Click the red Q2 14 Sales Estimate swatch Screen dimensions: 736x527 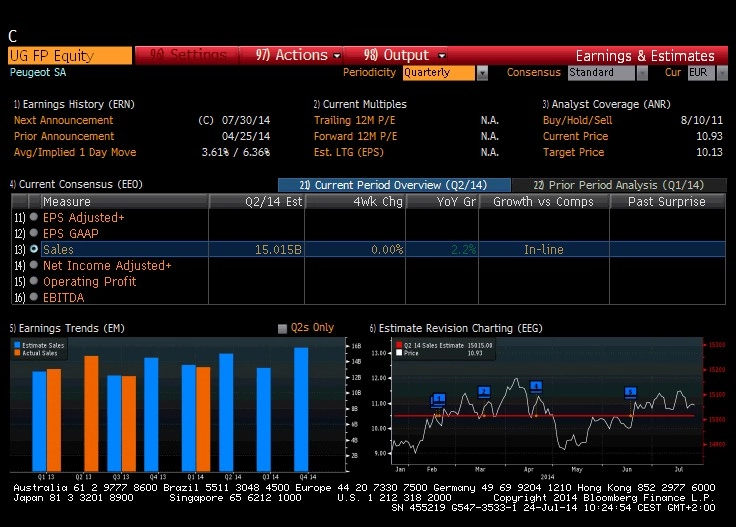(399, 345)
